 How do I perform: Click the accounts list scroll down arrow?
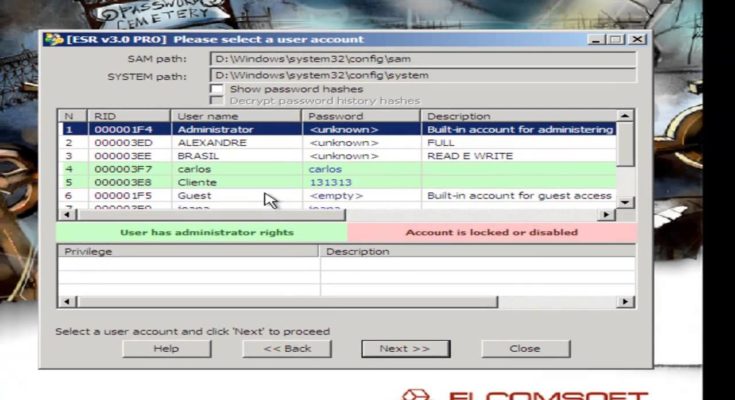point(625,203)
